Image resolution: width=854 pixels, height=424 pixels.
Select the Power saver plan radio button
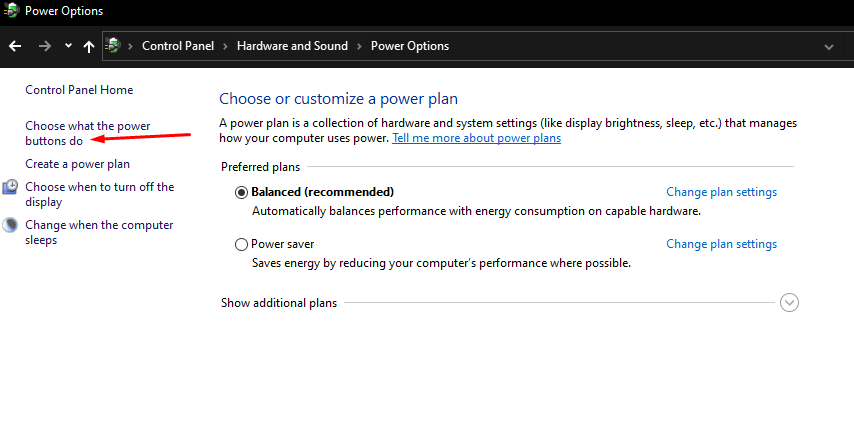[241, 244]
